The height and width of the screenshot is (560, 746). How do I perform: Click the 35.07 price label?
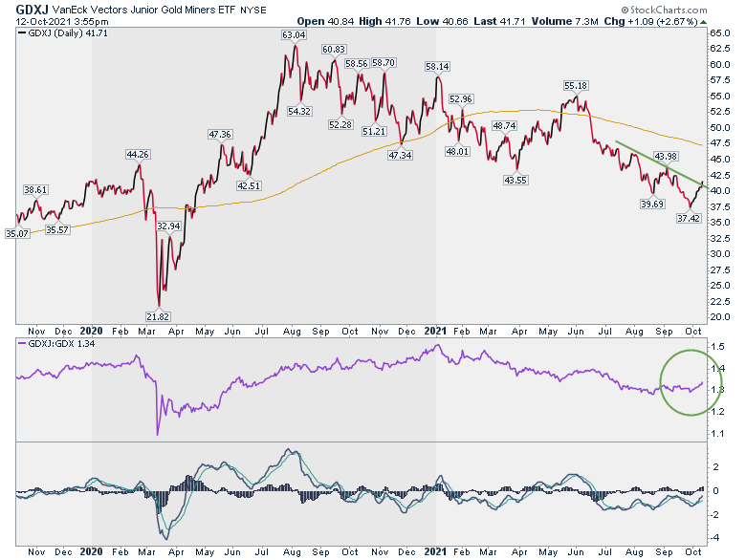pos(17,233)
